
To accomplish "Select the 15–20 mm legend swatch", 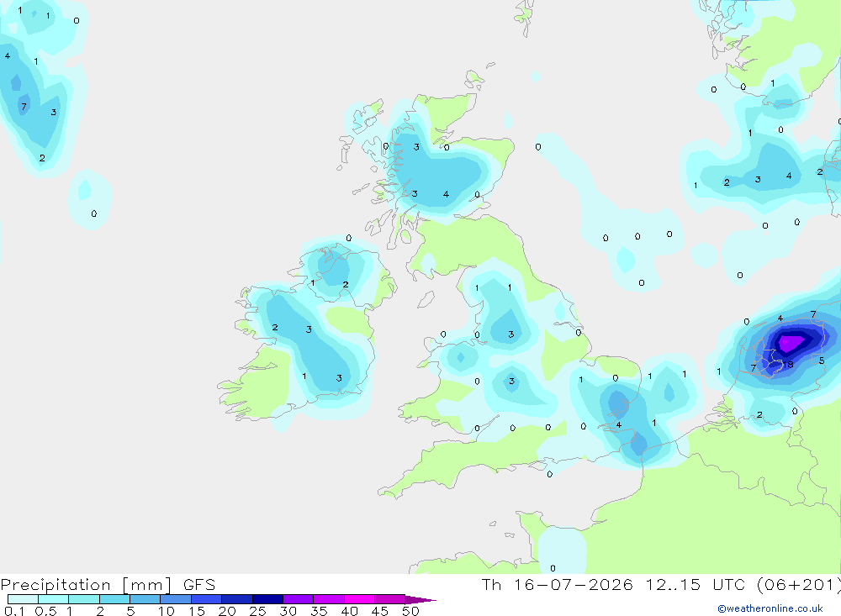I will (x=207, y=599).
